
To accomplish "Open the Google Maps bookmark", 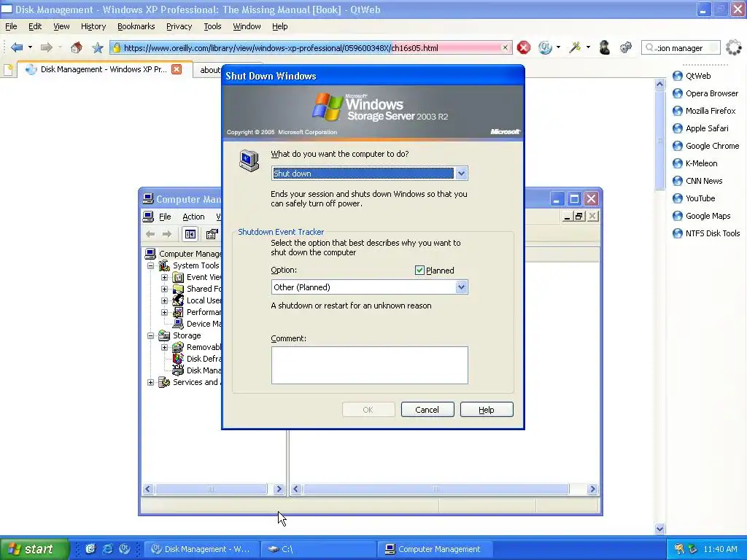I will [x=701, y=216].
